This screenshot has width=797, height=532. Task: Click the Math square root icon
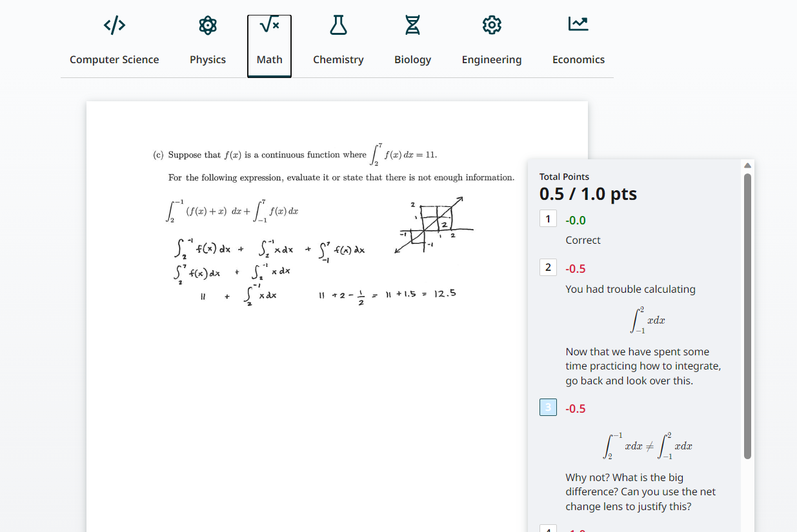tap(269, 25)
